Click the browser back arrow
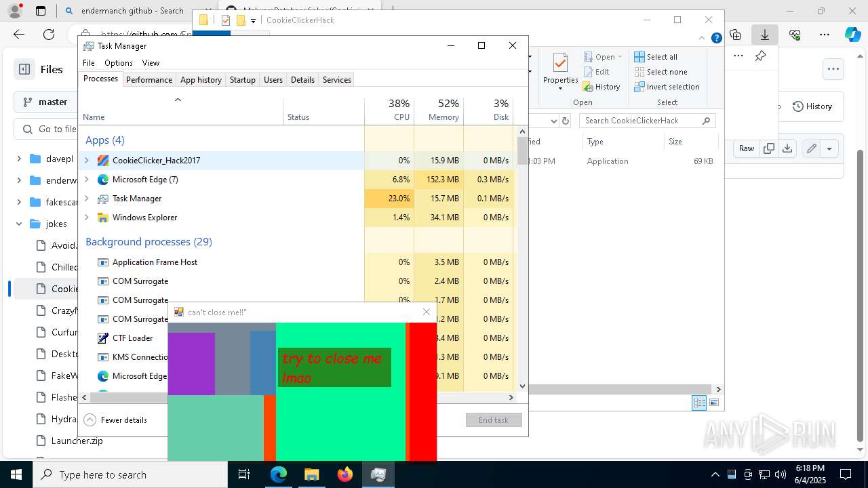This screenshot has height=488, width=868. click(x=19, y=35)
